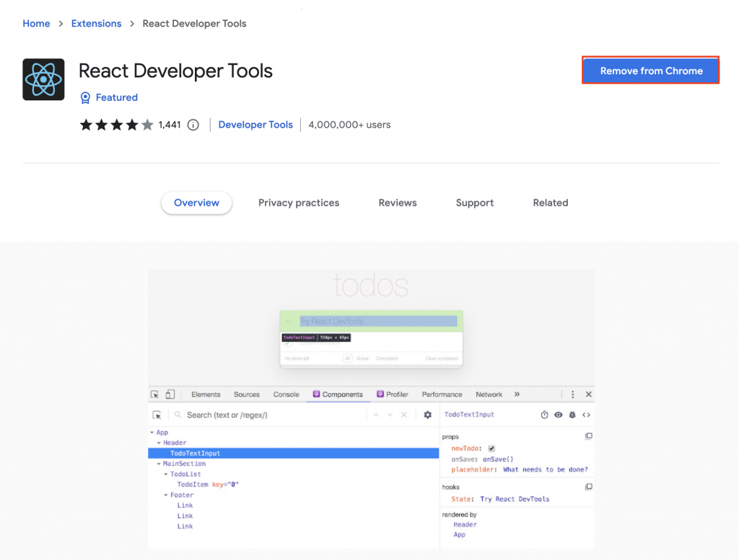Copy props with the clipboard icon
This screenshot has width=739, height=560.
589,436
